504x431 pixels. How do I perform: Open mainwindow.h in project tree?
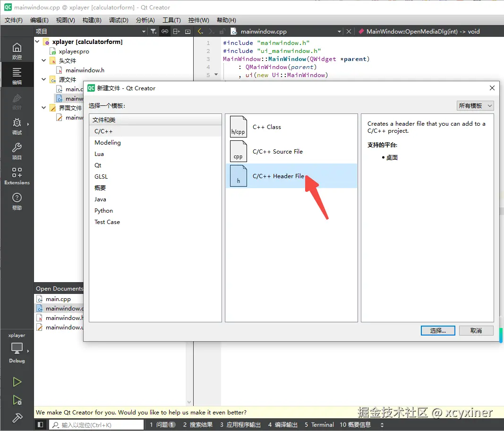85,70
